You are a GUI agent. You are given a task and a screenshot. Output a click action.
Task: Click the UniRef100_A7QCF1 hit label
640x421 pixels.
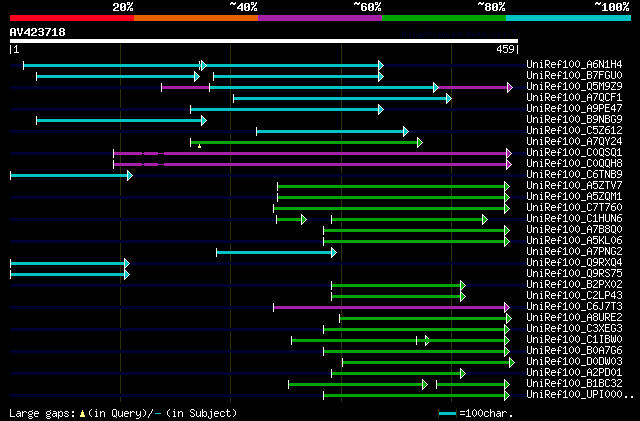pos(574,98)
